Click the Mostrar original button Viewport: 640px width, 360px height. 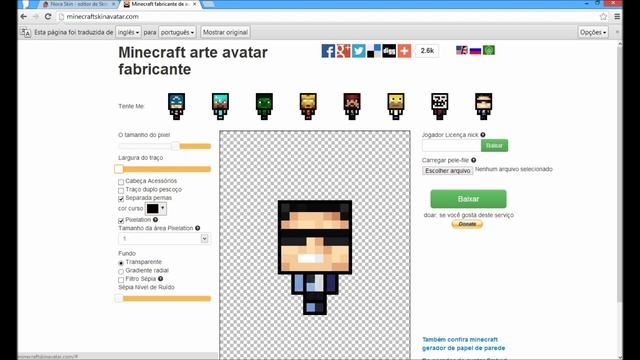[225, 32]
